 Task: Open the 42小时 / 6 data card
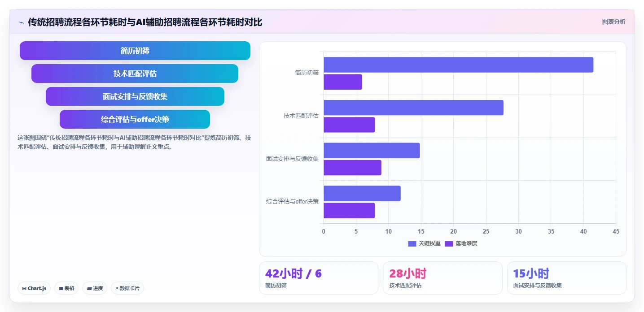tap(319, 278)
